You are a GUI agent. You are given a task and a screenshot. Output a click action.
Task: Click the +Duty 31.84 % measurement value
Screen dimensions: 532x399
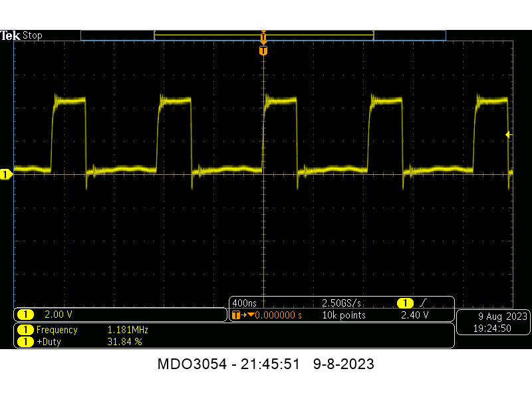(x=125, y=342)
